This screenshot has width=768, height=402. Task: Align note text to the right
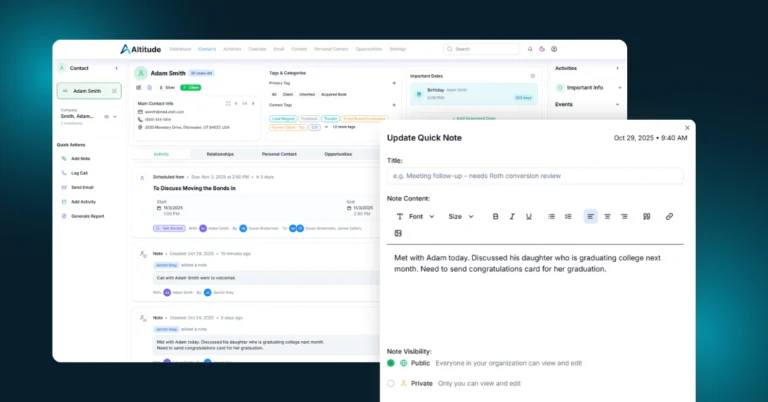(x=624, y=216)
